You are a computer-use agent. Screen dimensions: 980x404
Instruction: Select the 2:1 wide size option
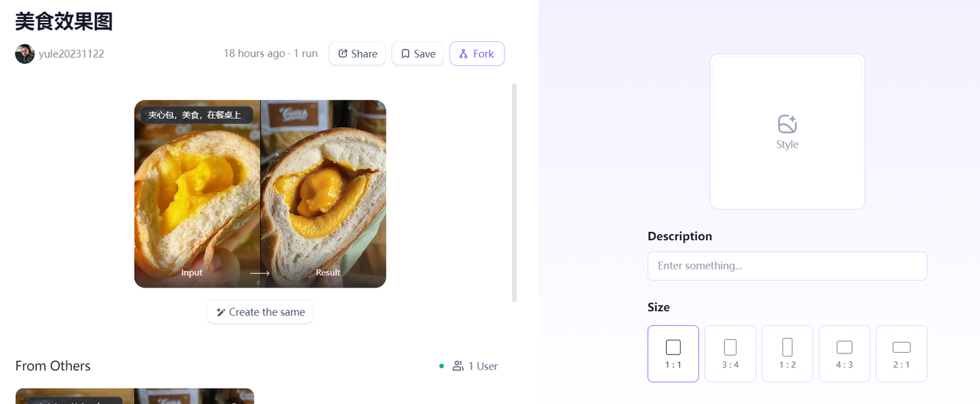pos(901,353)
